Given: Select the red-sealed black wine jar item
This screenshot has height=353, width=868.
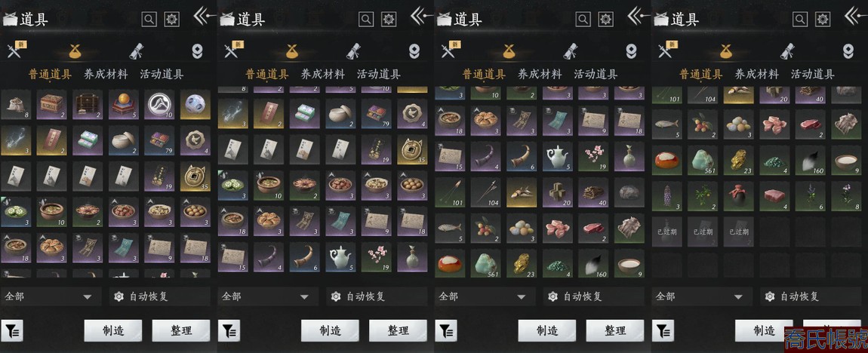Looking at the screenshot, I should coord(738,196).
